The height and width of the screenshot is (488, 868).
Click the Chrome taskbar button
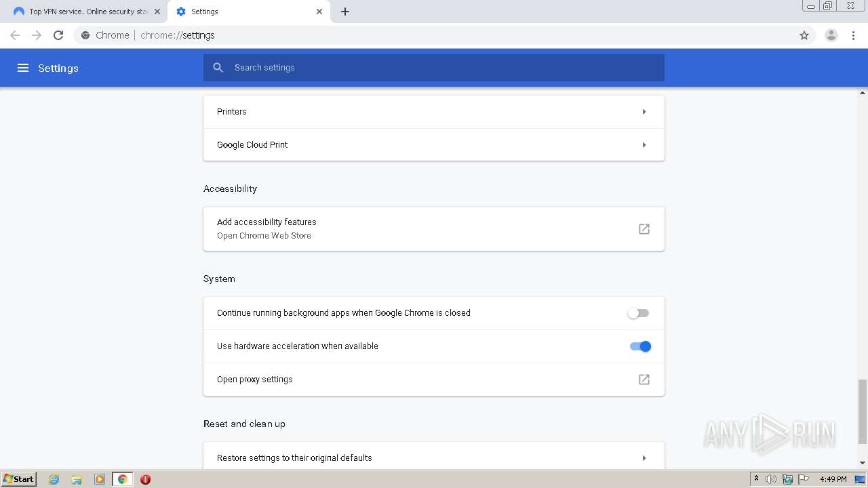pyautogui.click(x=122, y=479)
